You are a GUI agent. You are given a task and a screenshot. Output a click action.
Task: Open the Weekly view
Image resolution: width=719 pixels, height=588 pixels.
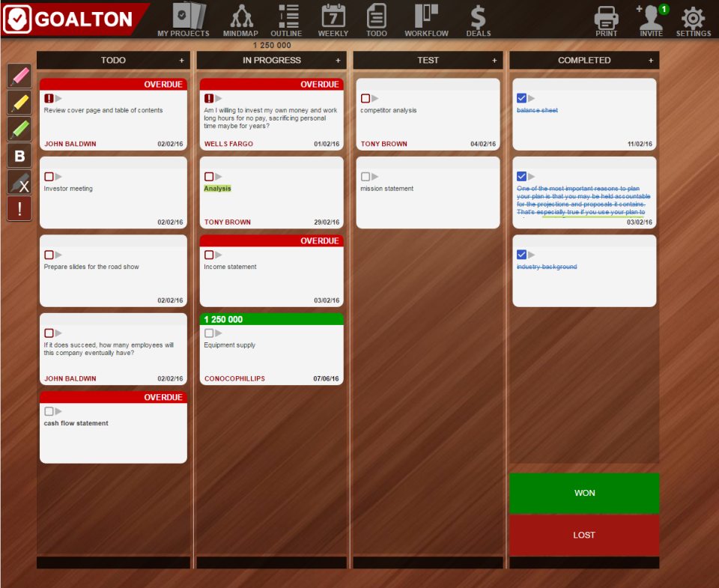[333, 19]
